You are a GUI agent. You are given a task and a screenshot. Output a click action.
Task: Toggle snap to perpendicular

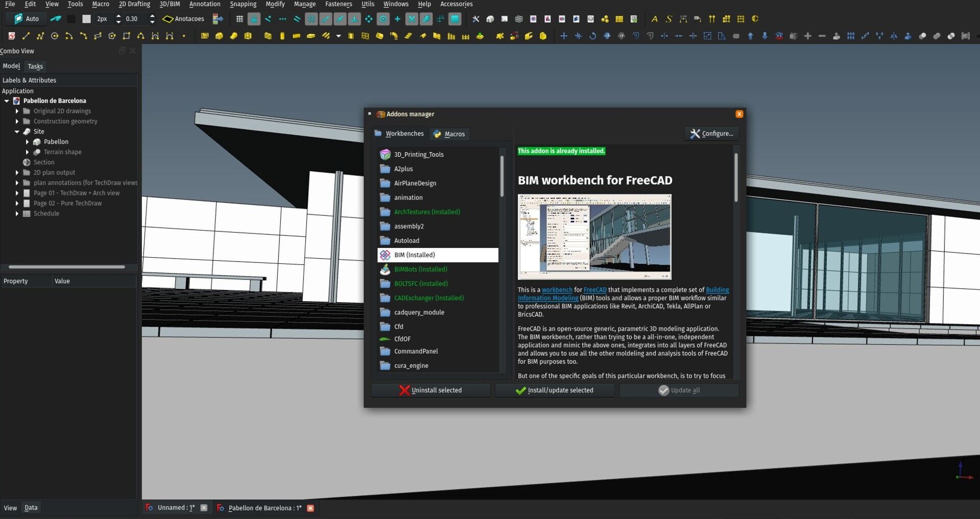coord(354,19)
